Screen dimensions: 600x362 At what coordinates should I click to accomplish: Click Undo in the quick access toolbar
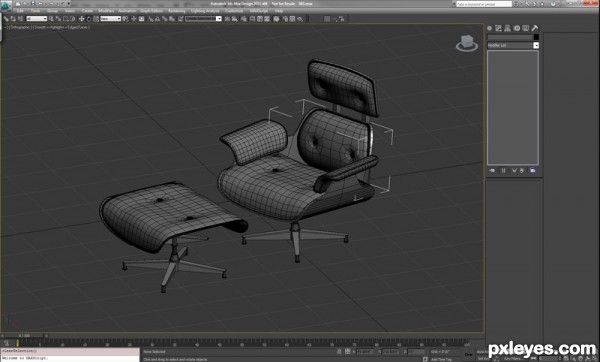(x=40, y=3)
